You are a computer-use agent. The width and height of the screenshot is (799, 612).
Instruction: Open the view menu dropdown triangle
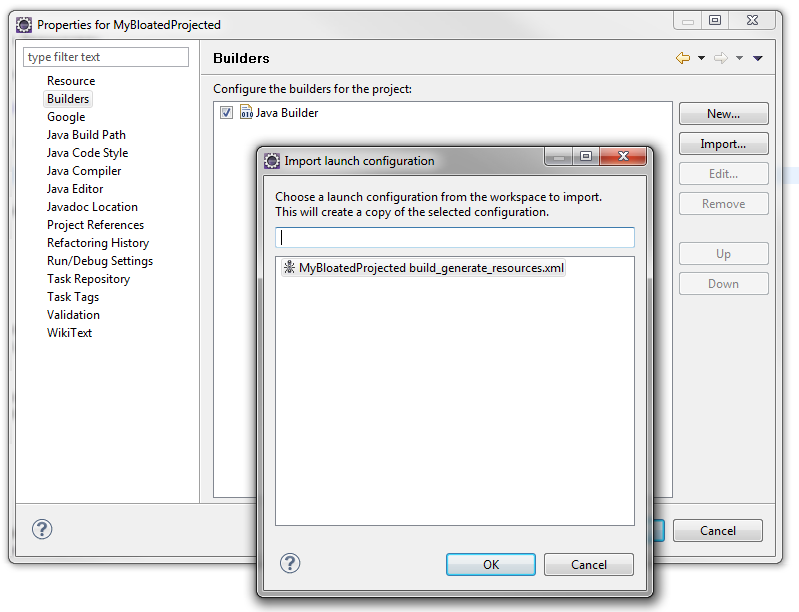point(758,58)
